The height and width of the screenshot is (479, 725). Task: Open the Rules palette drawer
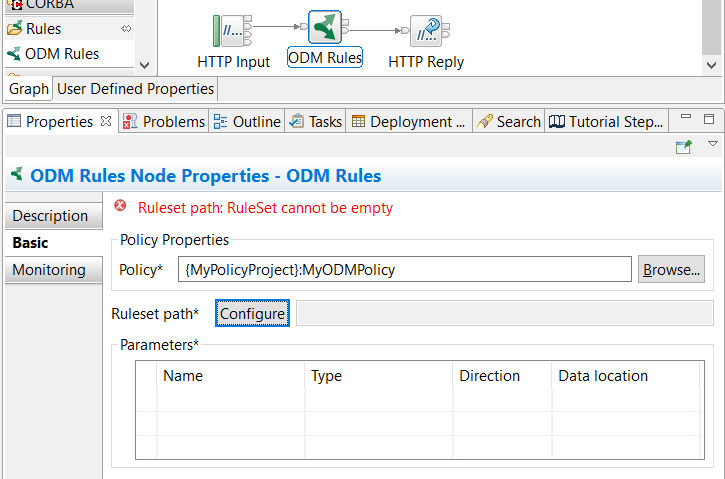[x=69, y=29]
